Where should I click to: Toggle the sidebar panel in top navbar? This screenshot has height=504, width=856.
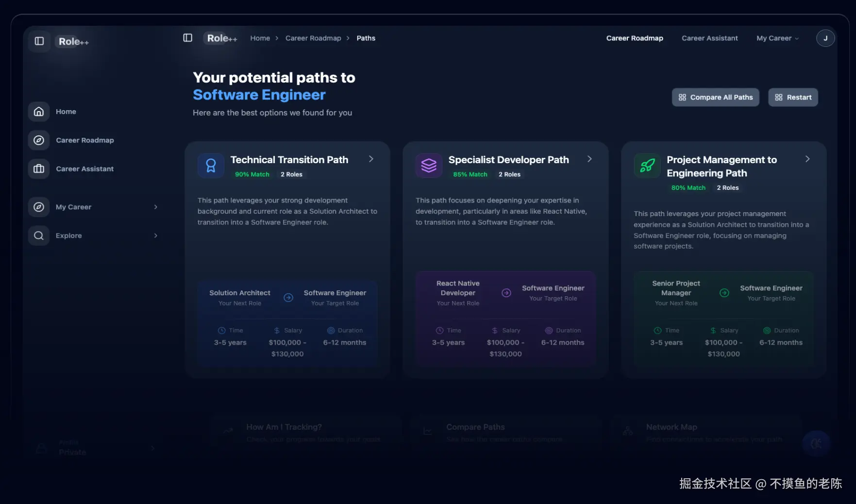click(x=188, y=38)
